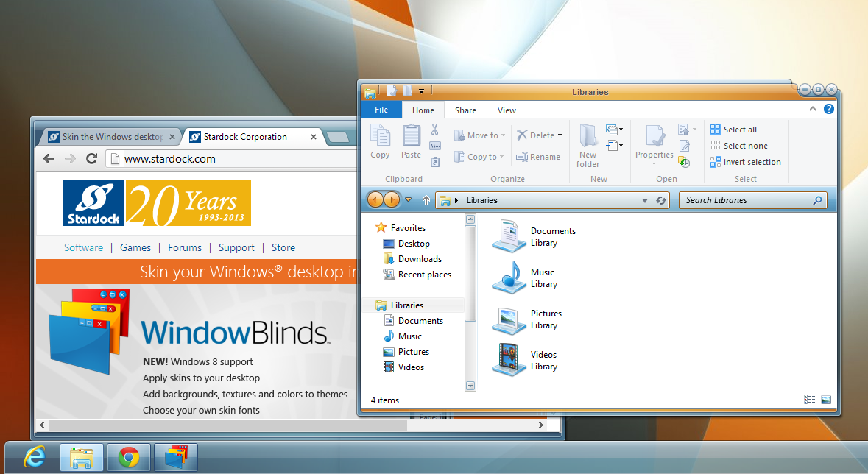Open WindowBlinds from the taskbar

176,457
